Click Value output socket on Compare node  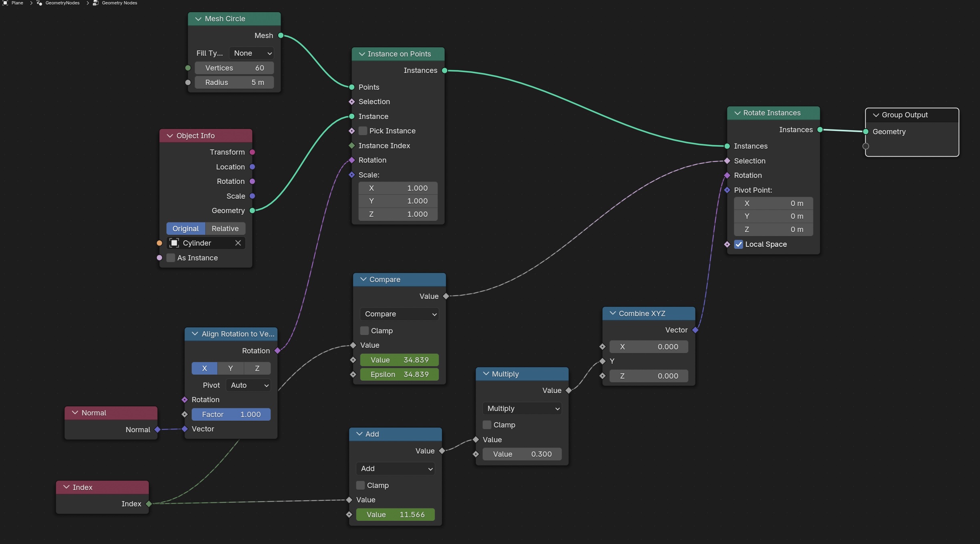[446, 296]
